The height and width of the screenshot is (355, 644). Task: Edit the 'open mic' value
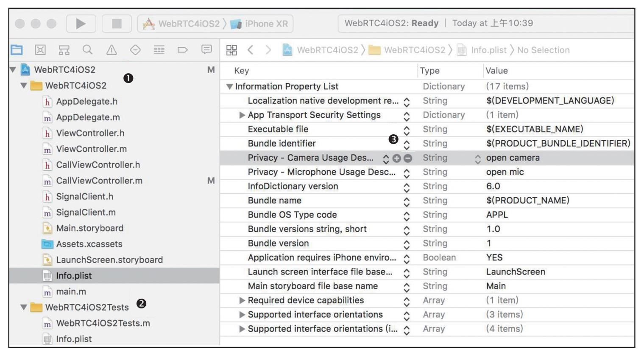click(505, 172)
